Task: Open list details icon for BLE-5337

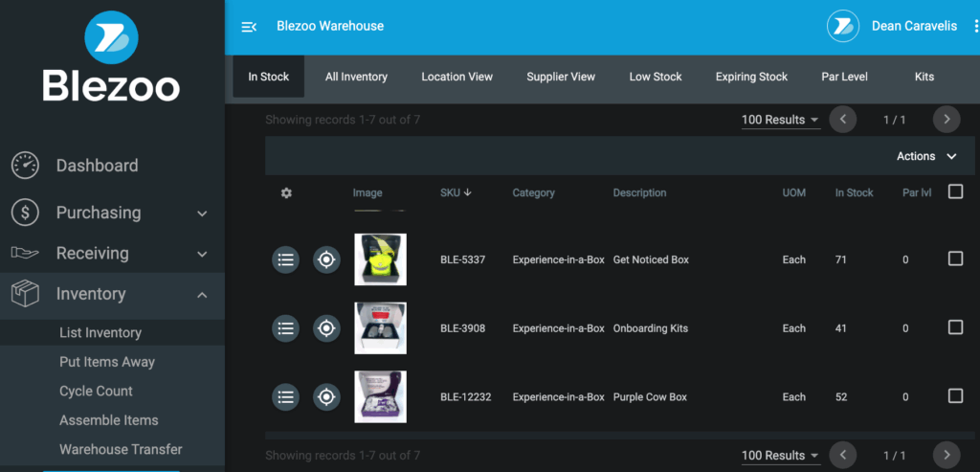Action: pyautogui.click(x=285, y=259)
